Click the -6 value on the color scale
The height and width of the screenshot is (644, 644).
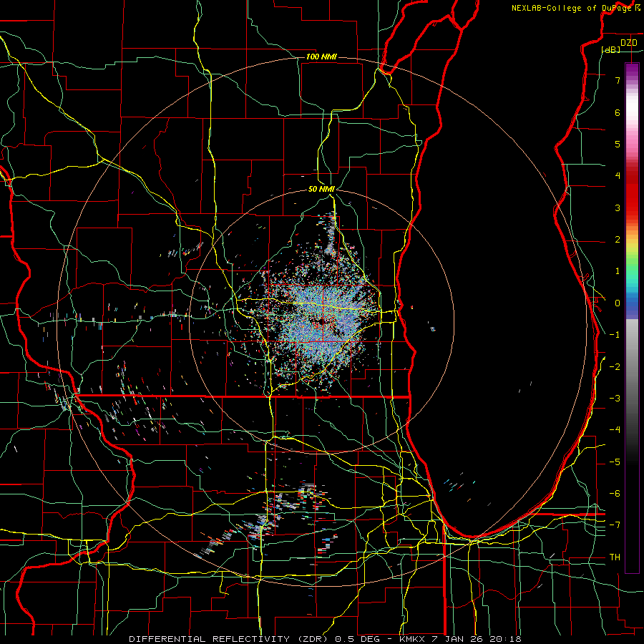coord(615,494)
